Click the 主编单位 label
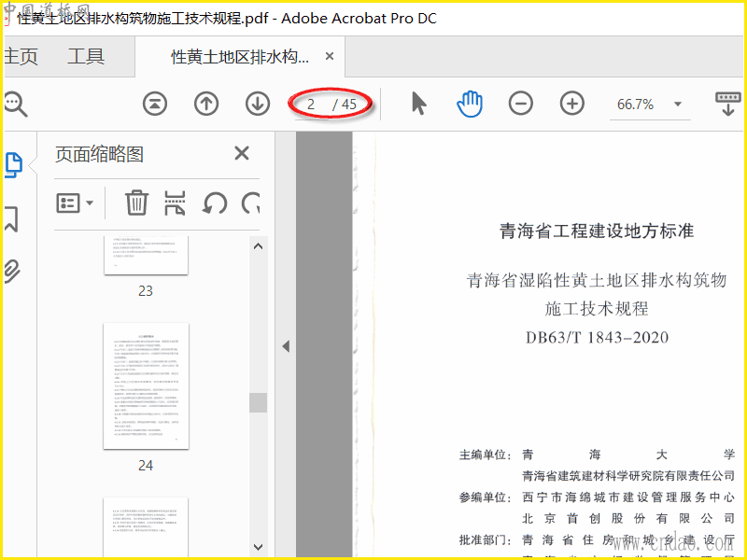This screenshot has width=747, height=560. click(483, 455)
